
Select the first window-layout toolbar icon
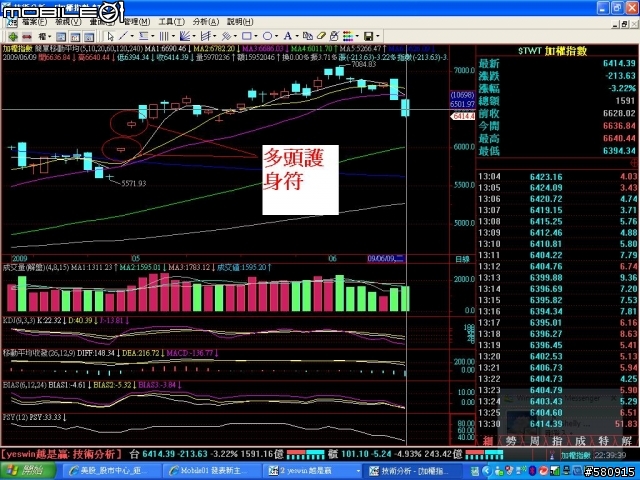(61, 37)
